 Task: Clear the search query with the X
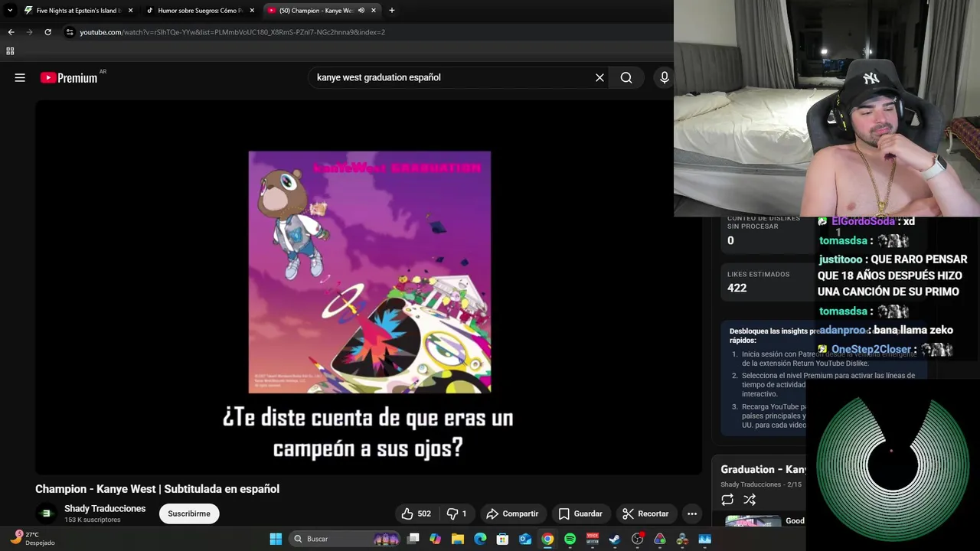coord(599,77)
